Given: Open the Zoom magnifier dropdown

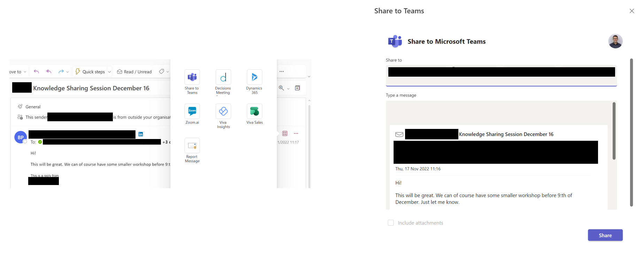Looking at the screenshot, I should pyautogui.click(x=288, y=88).
